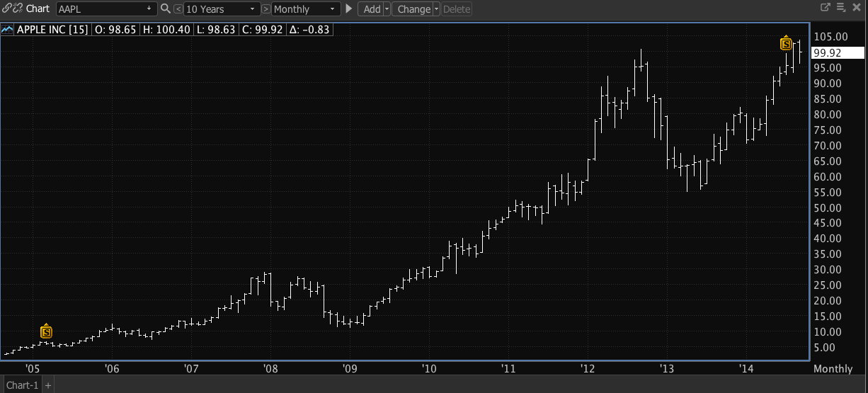Viewport: 868px width, 393px height.
Task: Click the chart type icon beside APPLE INC
Action: pyautogui.click(x=7, y=30)
